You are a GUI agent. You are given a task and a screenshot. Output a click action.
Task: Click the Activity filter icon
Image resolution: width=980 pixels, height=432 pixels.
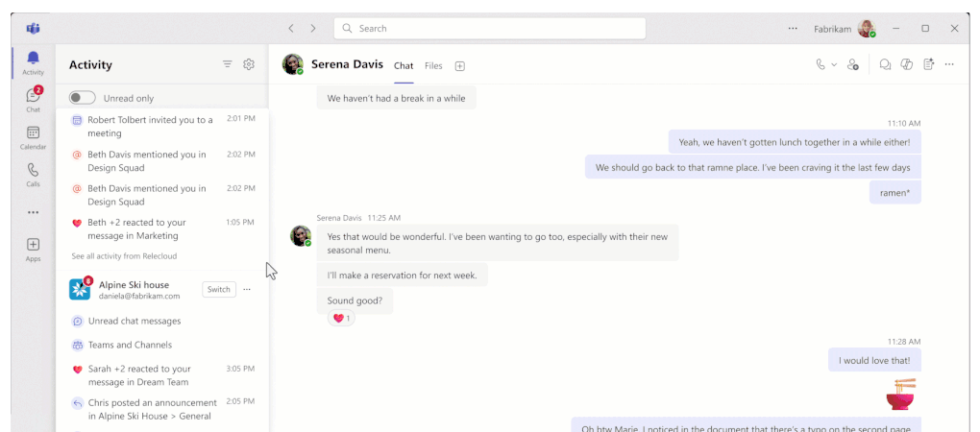pos(228,64)
